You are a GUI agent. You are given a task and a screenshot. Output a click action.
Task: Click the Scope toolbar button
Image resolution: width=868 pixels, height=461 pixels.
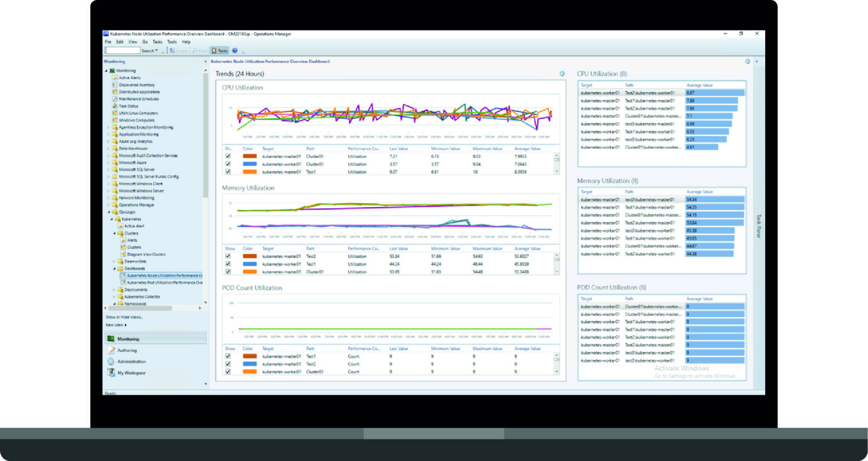pos(179,50)
